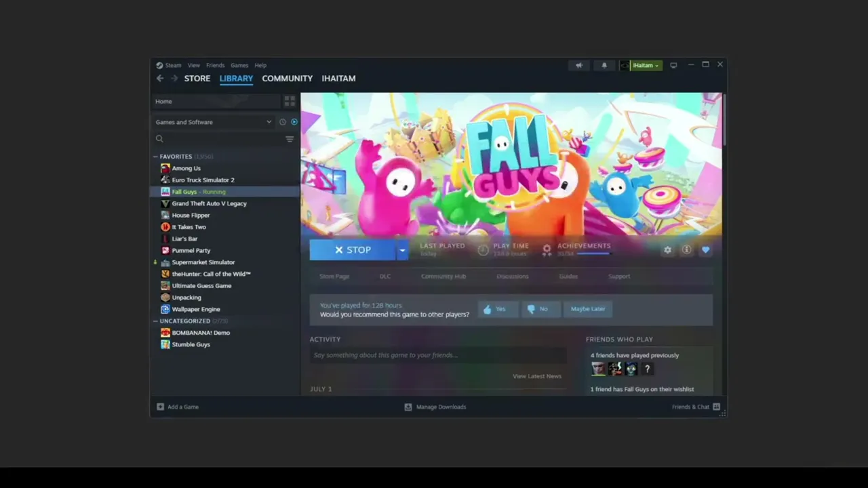The height and width of the screenshot is (488, 868).
Task: Switch to the COMMUNITY tab
Action: (x=288, y=79)
